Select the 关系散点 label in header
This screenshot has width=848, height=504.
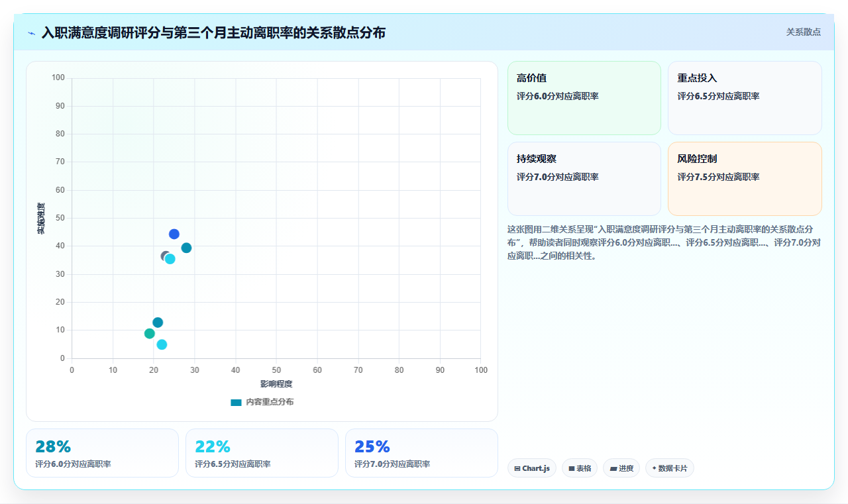[x=804, y=32]
